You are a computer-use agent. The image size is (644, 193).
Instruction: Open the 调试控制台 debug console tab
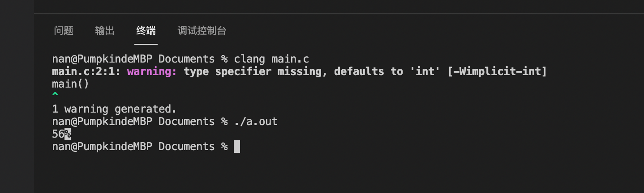point(202,31)
